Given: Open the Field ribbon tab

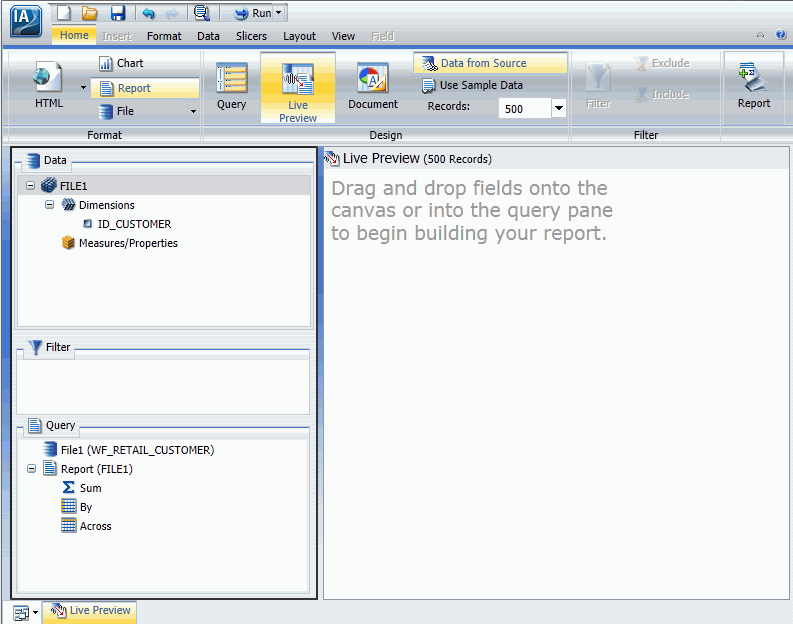Looking at the screenshot, I should pos(382,36).
